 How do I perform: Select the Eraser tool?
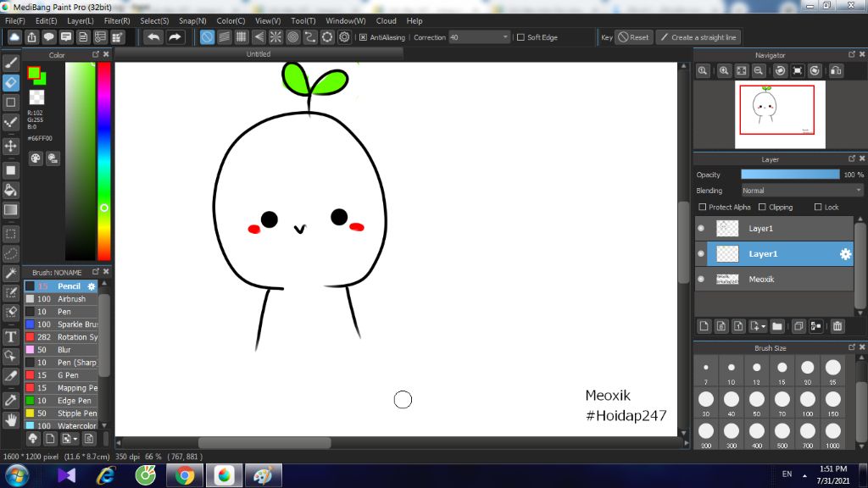pyautogui.click(x=10, y=82)
